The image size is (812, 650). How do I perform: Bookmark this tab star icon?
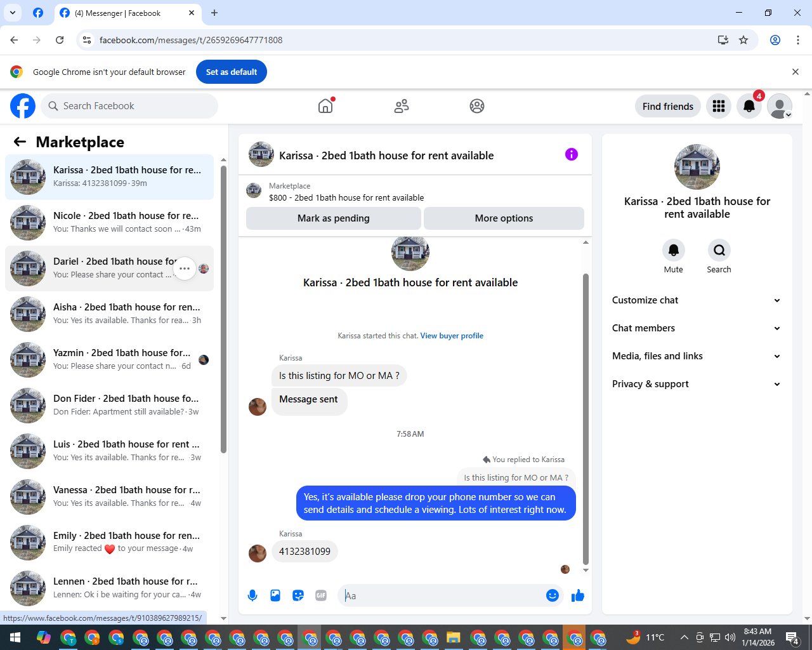tap(743, 40)
